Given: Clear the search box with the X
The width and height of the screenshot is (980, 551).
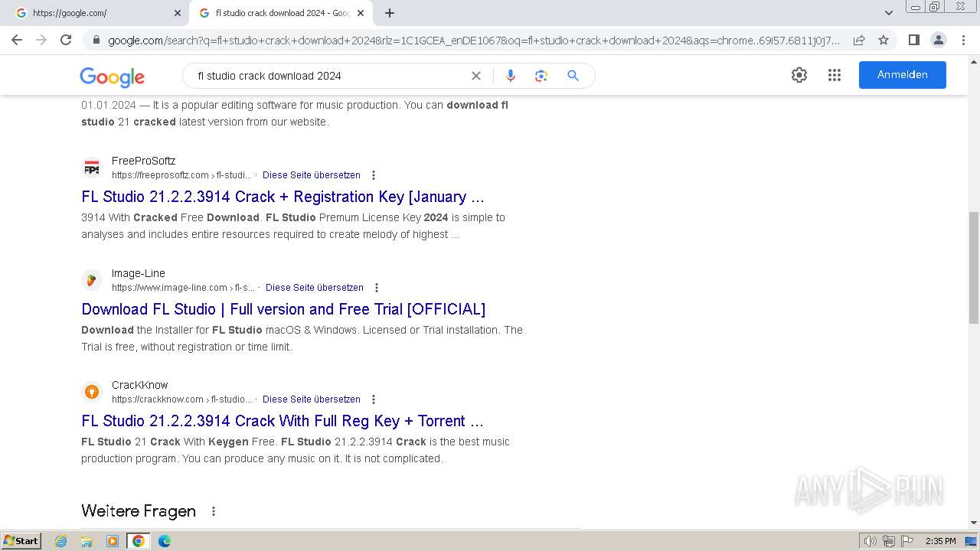Looking at the screenshot, I should click(x=475, y=76).
